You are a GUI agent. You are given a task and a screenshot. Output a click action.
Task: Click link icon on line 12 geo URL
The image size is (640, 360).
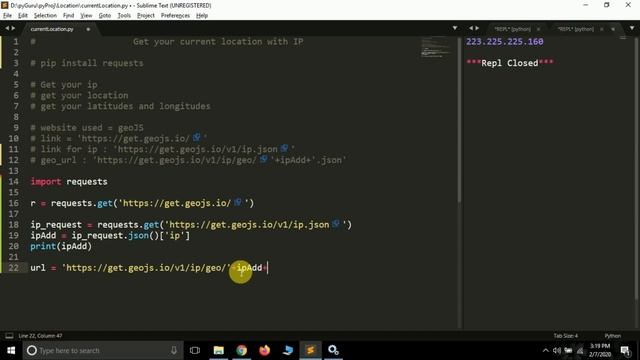point(264,159)
